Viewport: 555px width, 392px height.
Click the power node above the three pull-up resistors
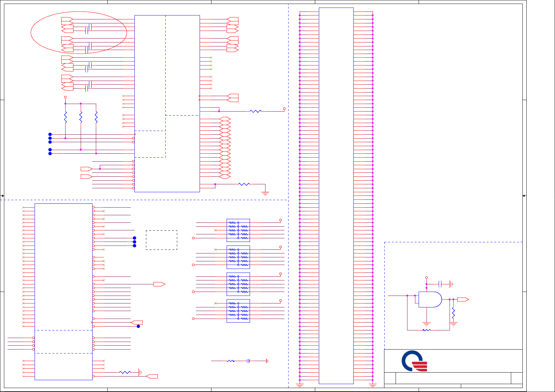66,97
